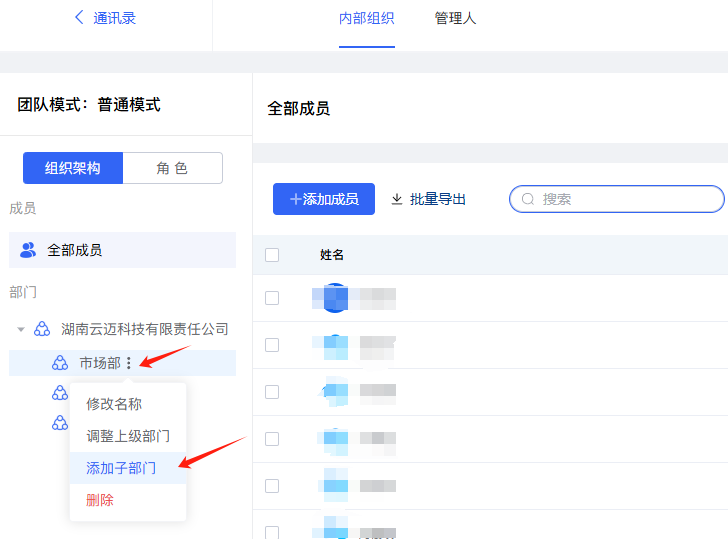Screen dimensions: 728x539
Task: Click the 添加成员 button
Action: pyautogui.click(x=324, y=199)
